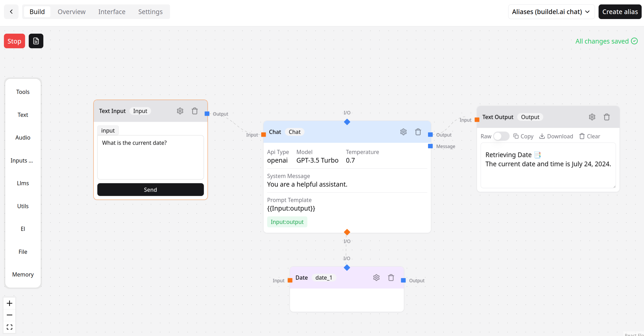The image size is (644, 336).
Task: Clear the Text Output content
Action: (590, 136)
